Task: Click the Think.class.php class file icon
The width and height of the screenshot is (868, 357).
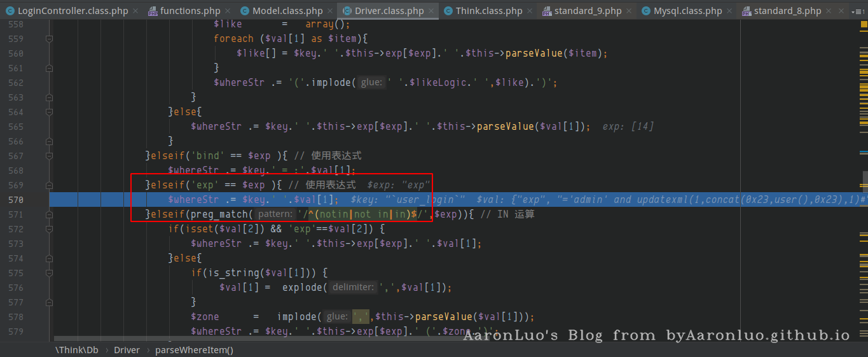Action: 448,11
